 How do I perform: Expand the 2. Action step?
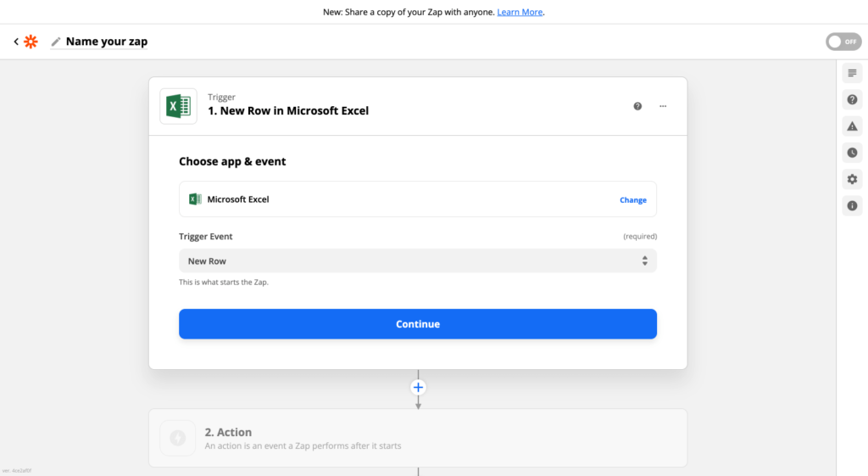pos(417,438)
